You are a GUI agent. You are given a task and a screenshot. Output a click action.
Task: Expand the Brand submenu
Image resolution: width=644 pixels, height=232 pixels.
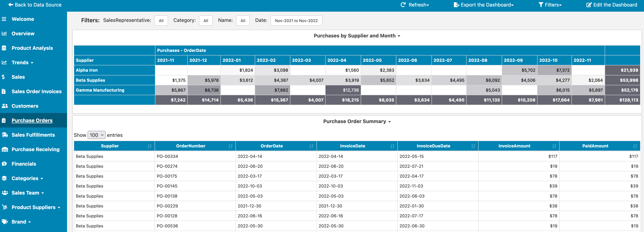pyautogui.click(x=30, y=222)
